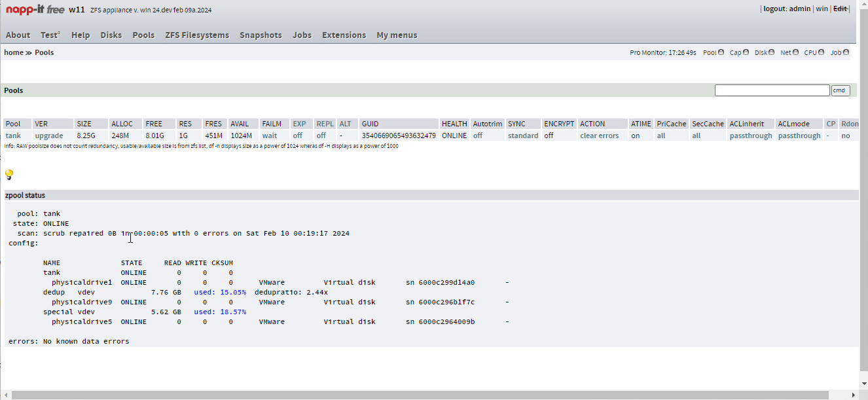Click the Job status indicator light
Viewport: 868px width, 400px height.
(x=846, y=52)
